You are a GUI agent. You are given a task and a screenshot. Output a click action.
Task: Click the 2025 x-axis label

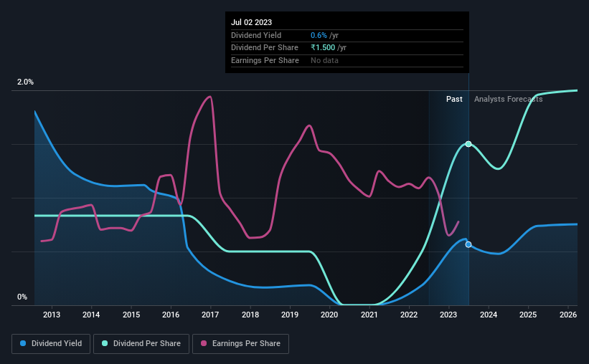pyautogui.click(x=528, y=315)
